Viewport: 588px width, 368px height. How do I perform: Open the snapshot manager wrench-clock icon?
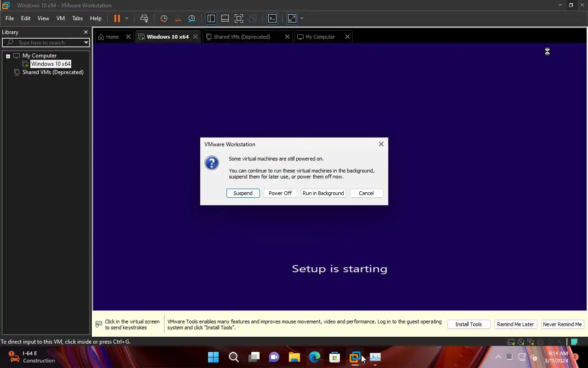click(x=192, y=18)
